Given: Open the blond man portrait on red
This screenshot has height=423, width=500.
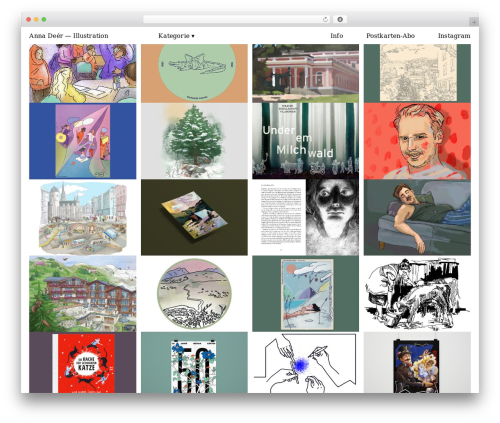Looking at the screenshot, I should point(417,141).
